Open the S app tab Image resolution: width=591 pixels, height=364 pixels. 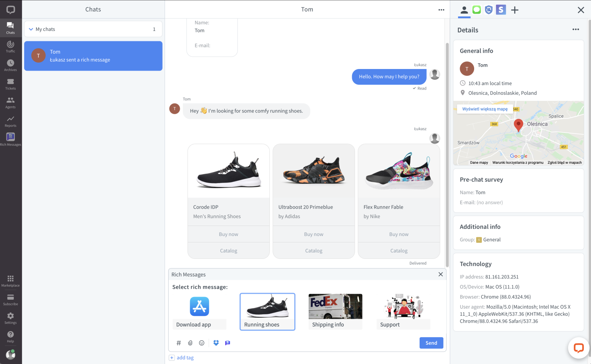point(501,10)
